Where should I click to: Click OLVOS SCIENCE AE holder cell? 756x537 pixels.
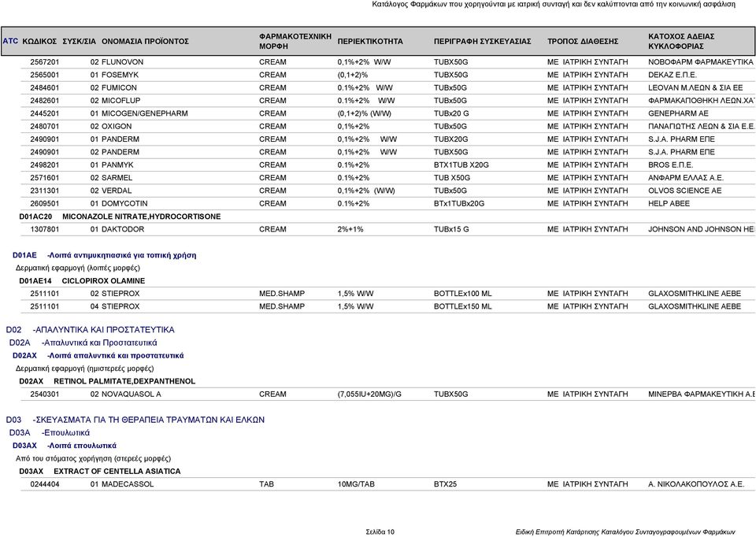point(684,191)
